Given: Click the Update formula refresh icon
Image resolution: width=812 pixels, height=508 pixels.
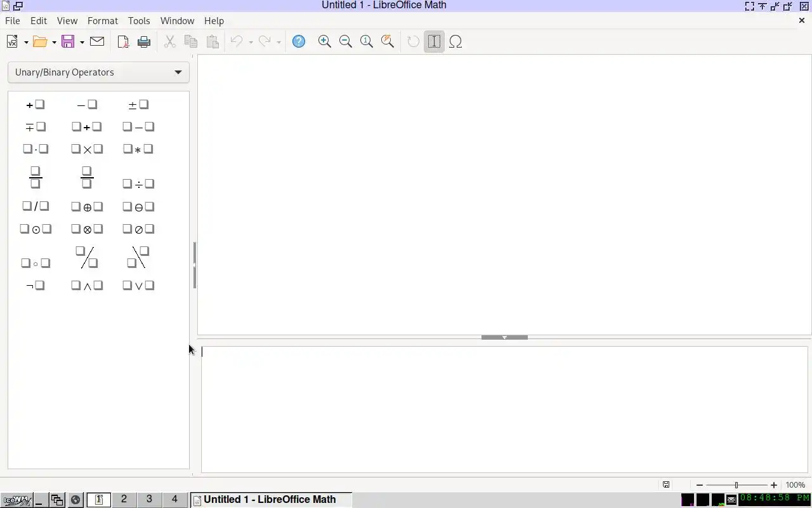Looking at the screenshot, I should click(413, 42).
